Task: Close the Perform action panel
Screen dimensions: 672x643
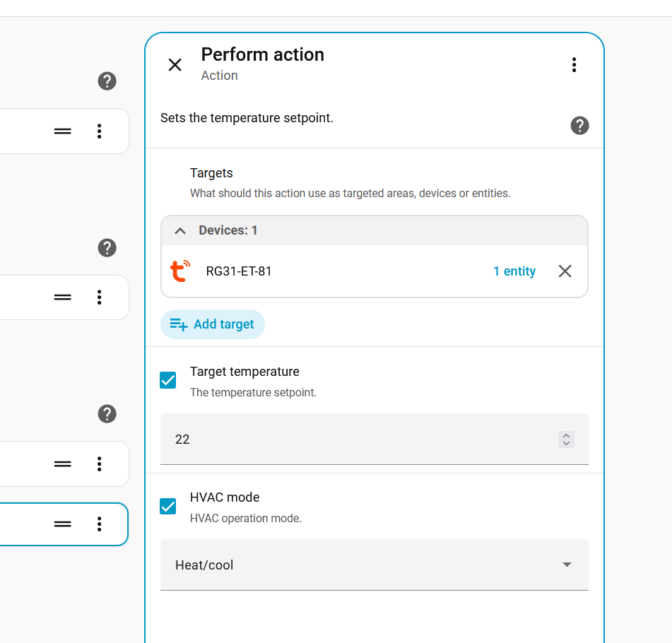Action: click(175, 65)
